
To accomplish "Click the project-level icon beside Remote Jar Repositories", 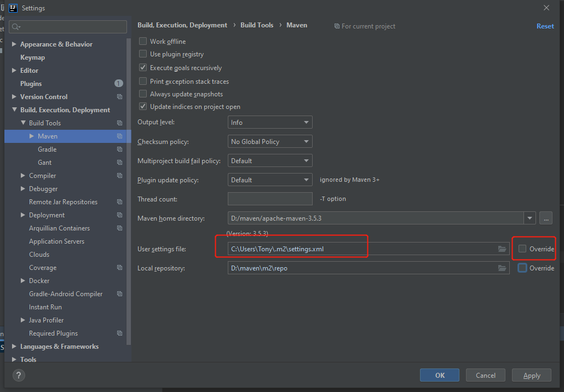I will pos(120,202).
